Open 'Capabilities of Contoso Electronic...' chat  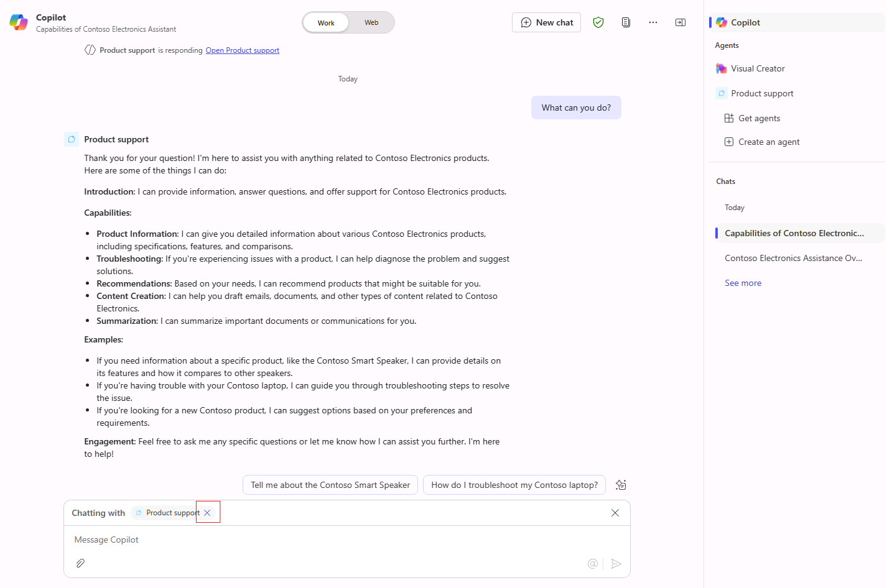800,233
